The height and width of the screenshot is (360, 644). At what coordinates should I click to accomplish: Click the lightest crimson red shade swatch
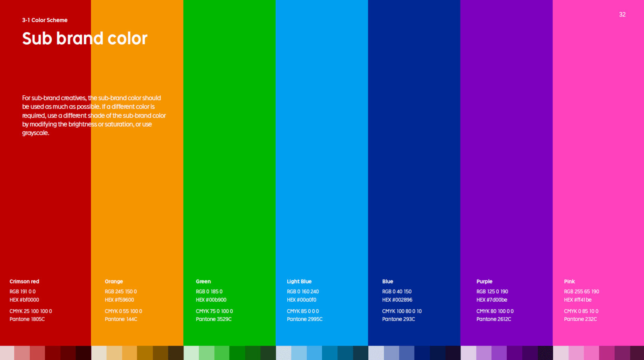coord(7,353)
